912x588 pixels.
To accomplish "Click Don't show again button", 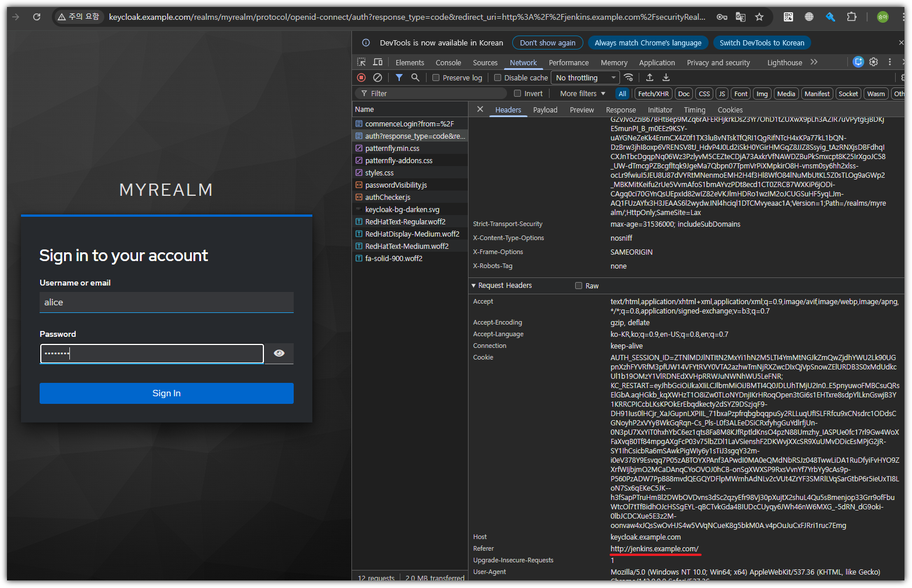I will pos(548,43).
